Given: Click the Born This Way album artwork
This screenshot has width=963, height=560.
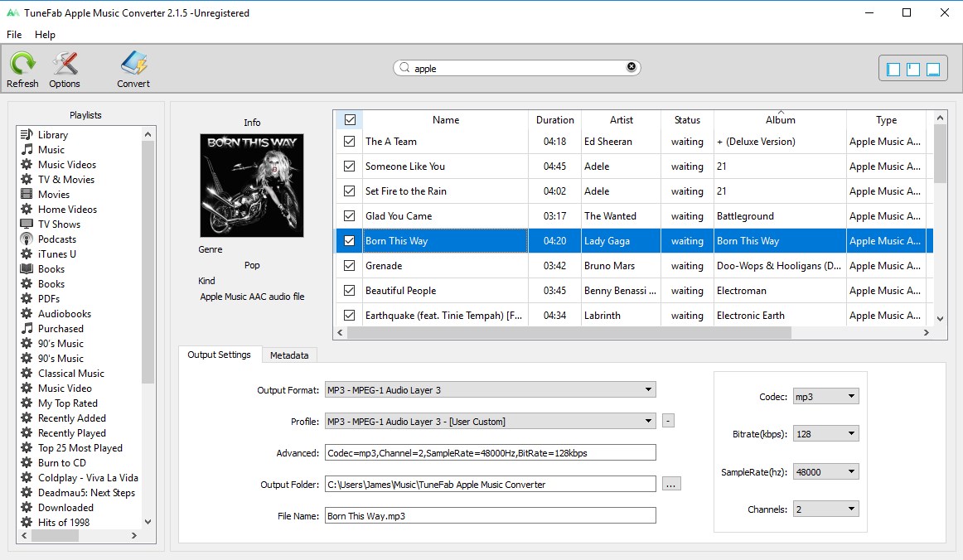Looking at the screenshot, I should (x=252, y=186).
